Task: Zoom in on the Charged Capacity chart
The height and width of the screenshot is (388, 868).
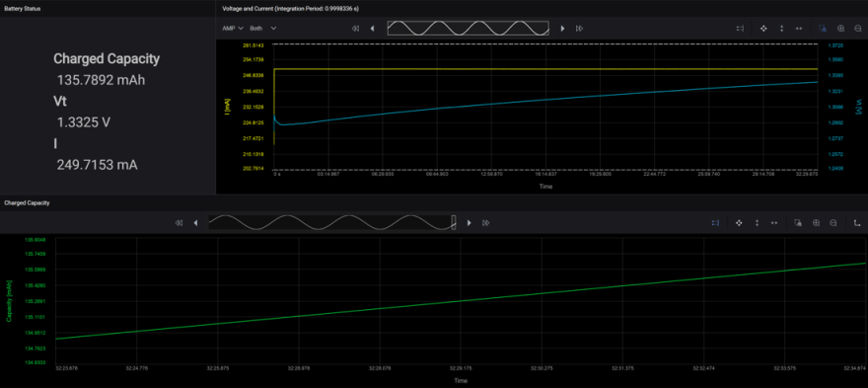Action: [816, 223]
